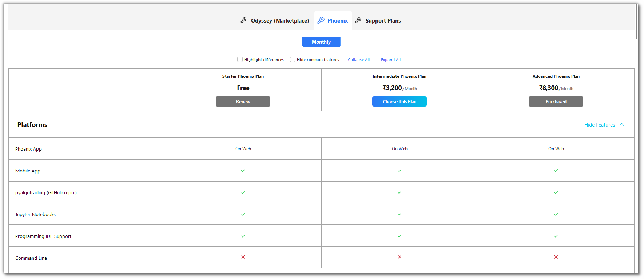Viewport: 644px width, 279px height.
Task: Click the Command Line row label
Action: tap(31, 258)
